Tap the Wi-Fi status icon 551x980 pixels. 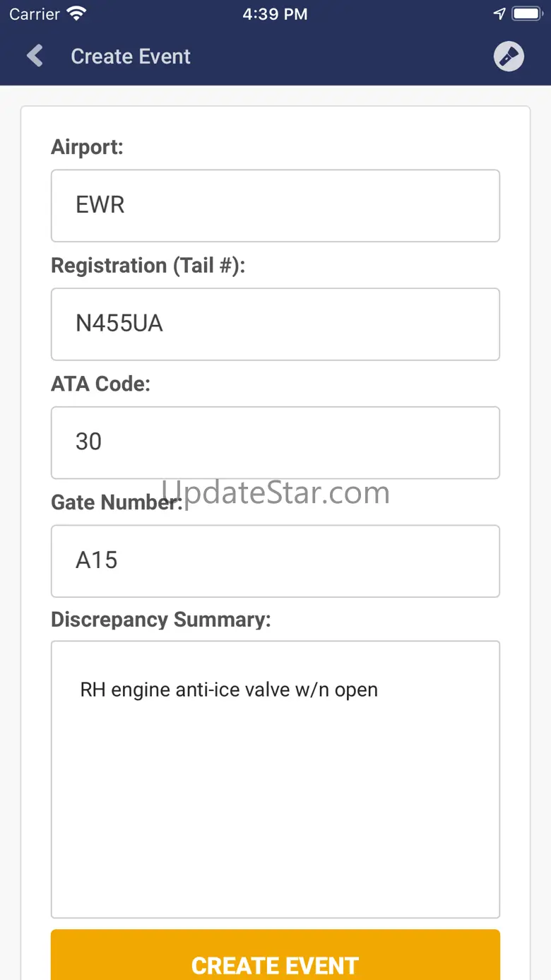[76, 13]
